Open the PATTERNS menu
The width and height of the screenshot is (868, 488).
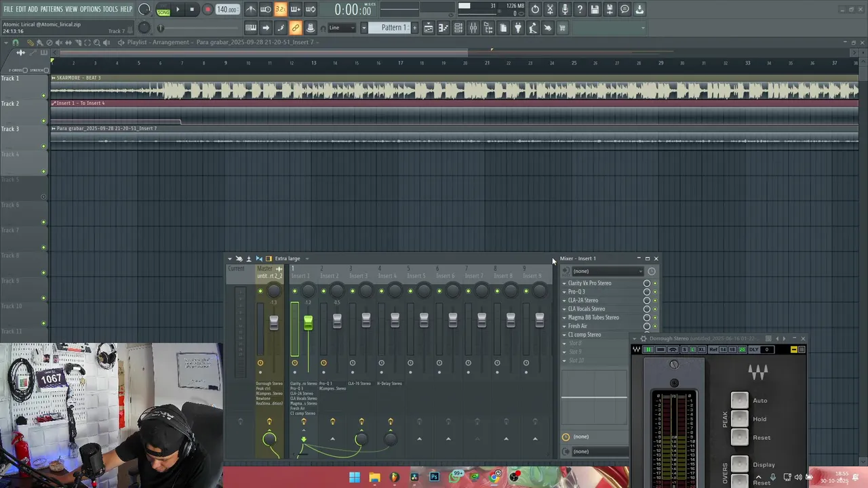52,9
